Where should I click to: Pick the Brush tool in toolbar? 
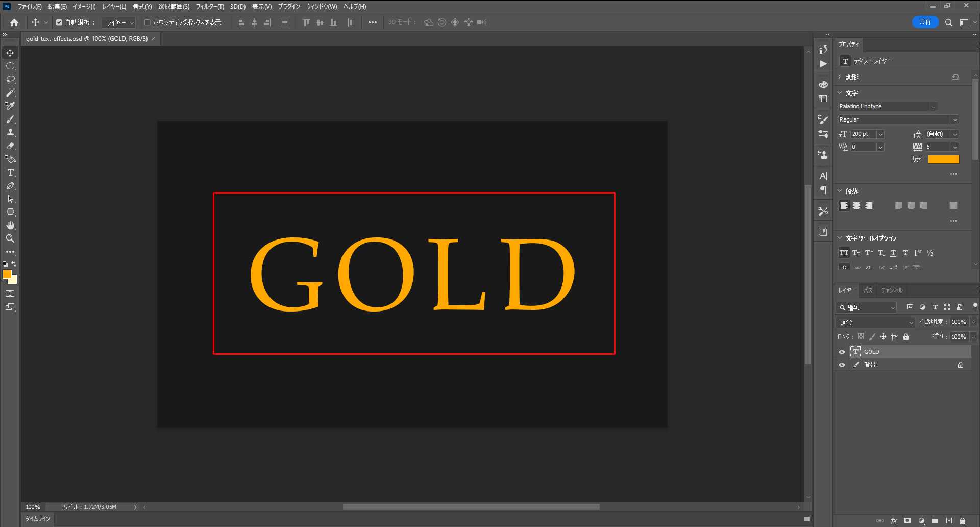pyautogui.click(x=10, y=119)
